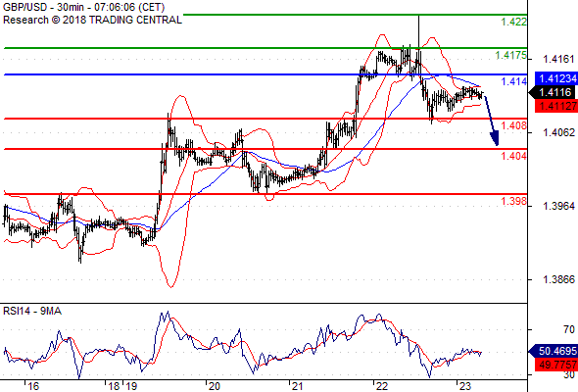This screenshot has width=578, height=392.
Task: Click the blue 1.41234 price tag
Action: pyautogui.click(x=556, y=78)
